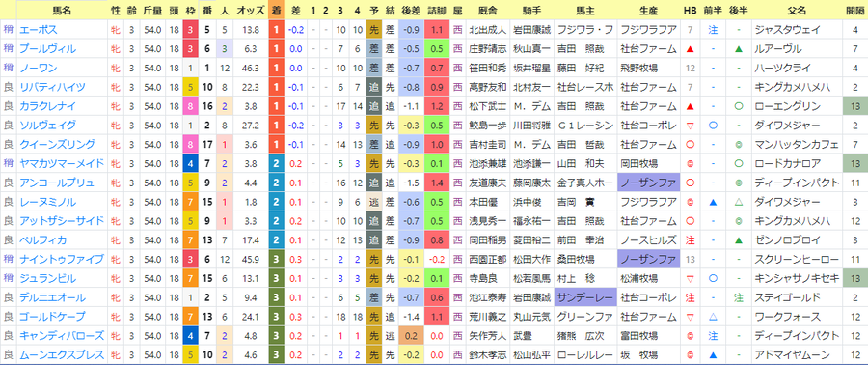Click owner cell 金子真人ホー
Viewport: 868px width, 365px height.
(x=586, y=182)
